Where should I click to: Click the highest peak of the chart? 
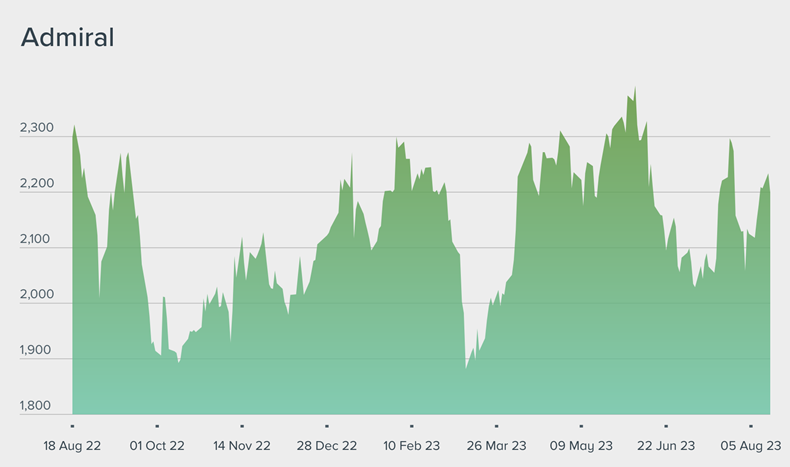[635, 90]
